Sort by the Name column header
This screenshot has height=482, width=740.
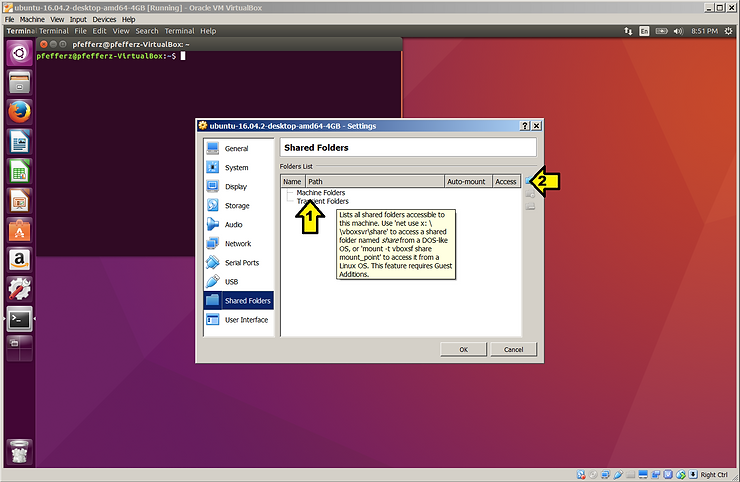292,181
